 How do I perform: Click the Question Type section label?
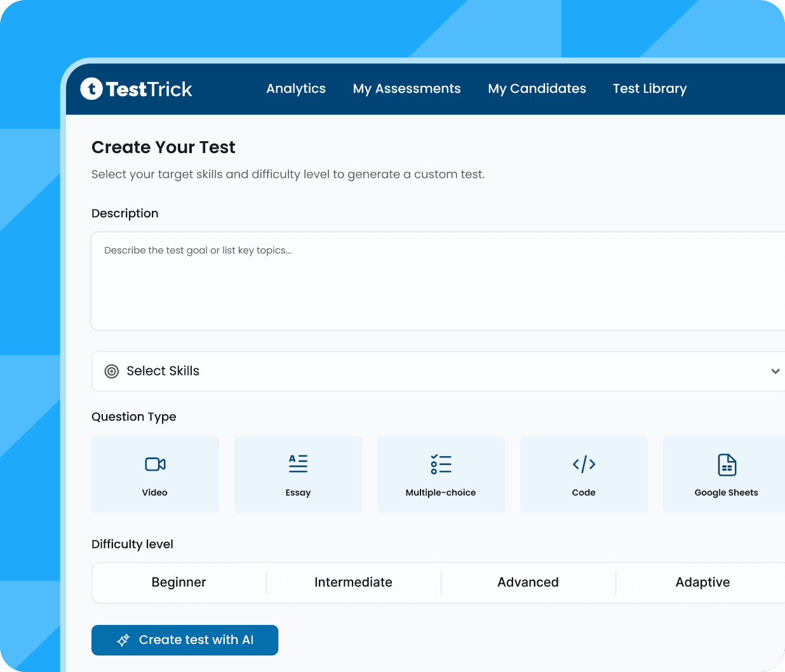coord(134,417)
